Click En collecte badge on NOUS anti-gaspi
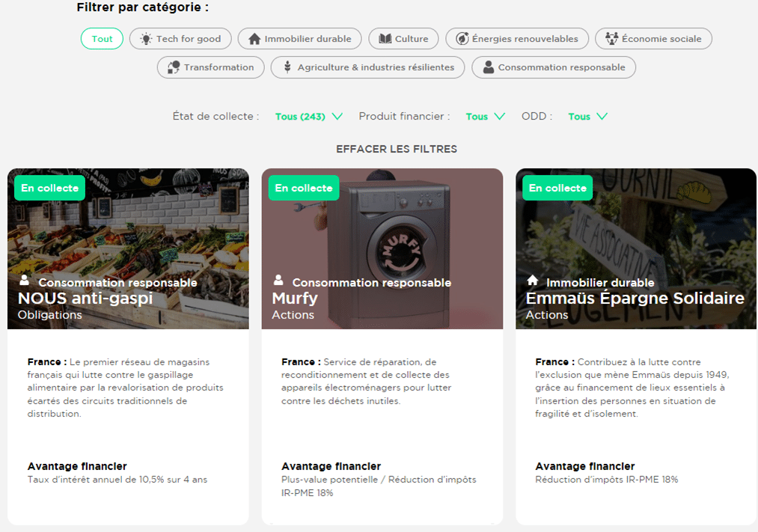 50,188
